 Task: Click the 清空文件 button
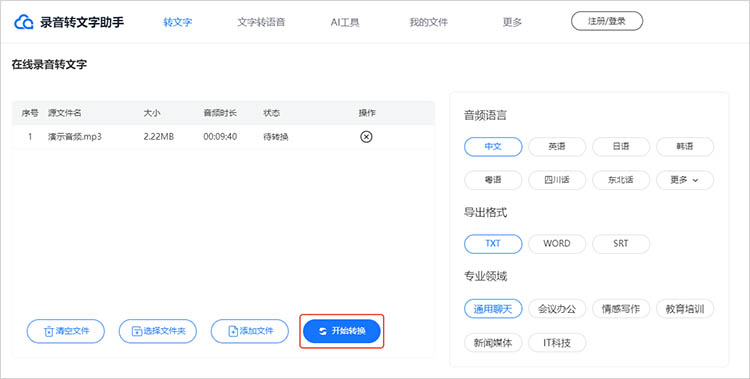[x=66, y=331]
